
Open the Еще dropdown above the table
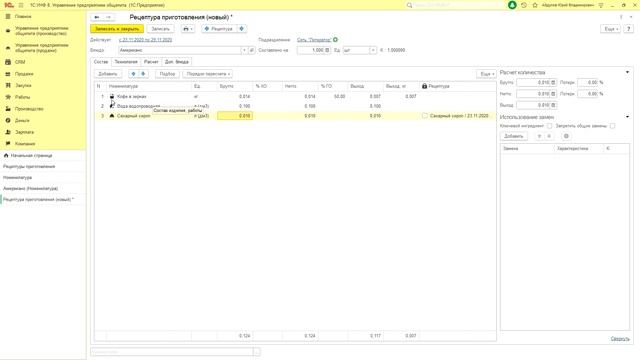coord(487,74)
